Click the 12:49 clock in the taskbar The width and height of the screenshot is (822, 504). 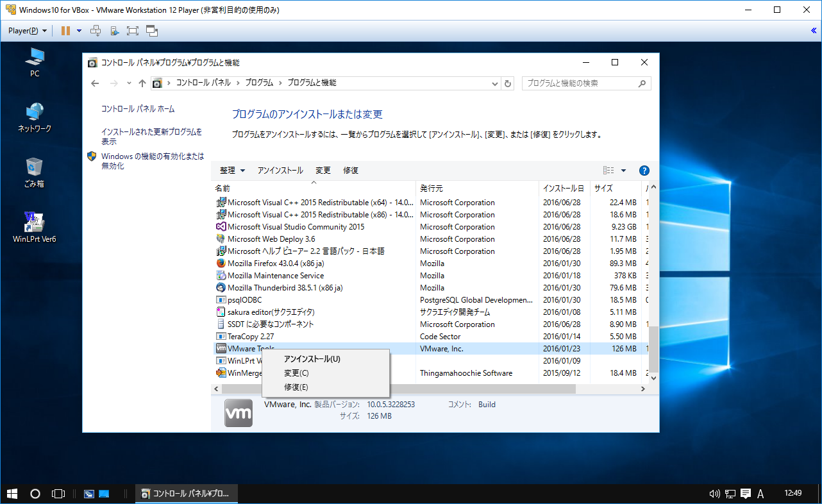tap(793, 494)
